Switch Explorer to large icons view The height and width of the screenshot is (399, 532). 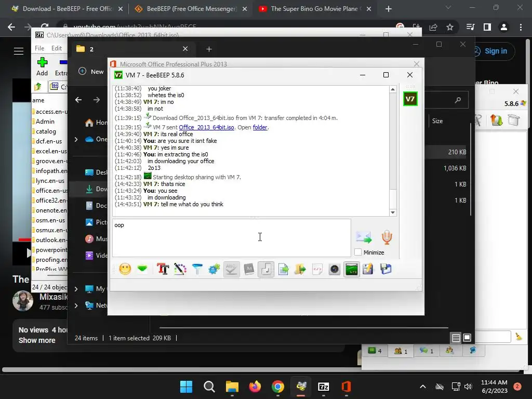coord(467,338)
